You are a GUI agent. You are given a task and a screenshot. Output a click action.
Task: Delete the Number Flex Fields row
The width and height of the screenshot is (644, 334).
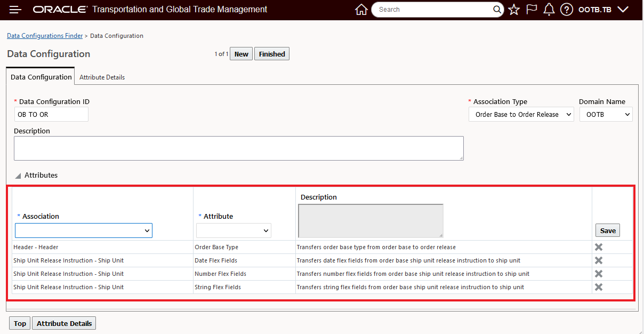point(599,274)
